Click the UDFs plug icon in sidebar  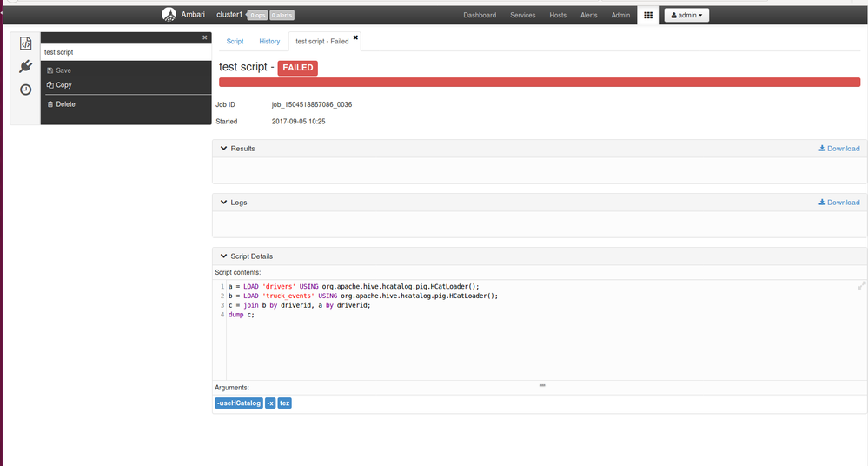pyautogui.click(x=25, y=67)
